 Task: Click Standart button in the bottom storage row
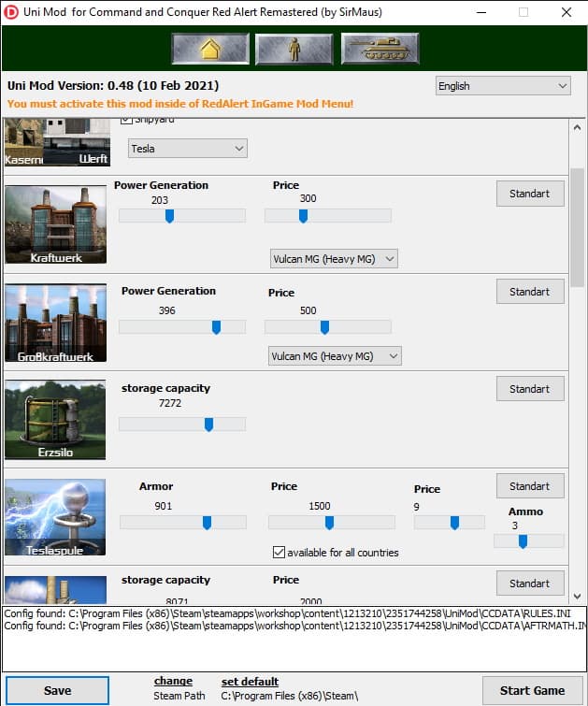530,584
